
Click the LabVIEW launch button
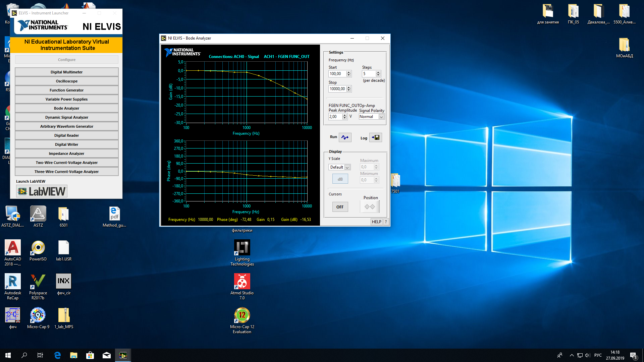pyautogui.click(x=42, y=191)
